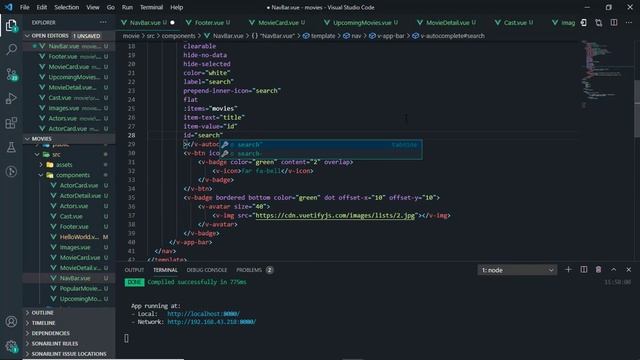Expand the assets folder
The height and width of the screenshot is (360, 640).
coord(64,165)
